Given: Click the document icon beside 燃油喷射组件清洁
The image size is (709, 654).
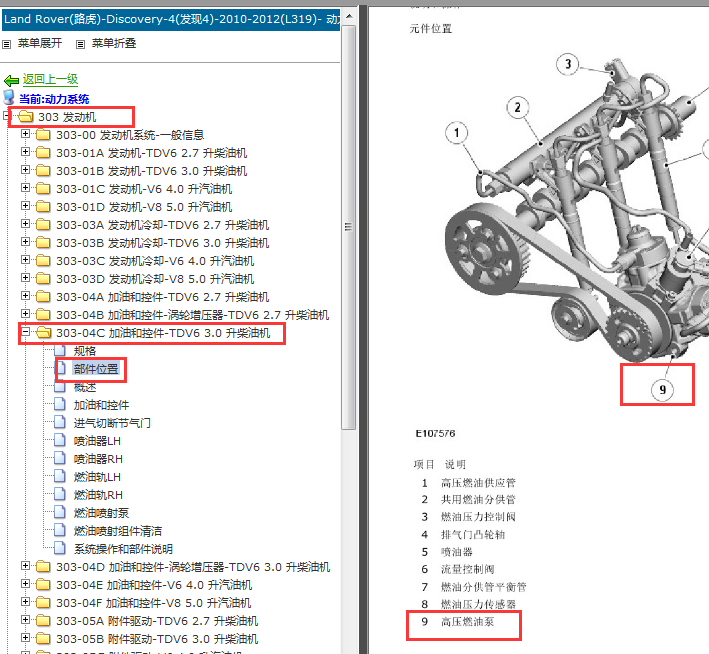Looking at the screenshot, I should click(60, 531).
